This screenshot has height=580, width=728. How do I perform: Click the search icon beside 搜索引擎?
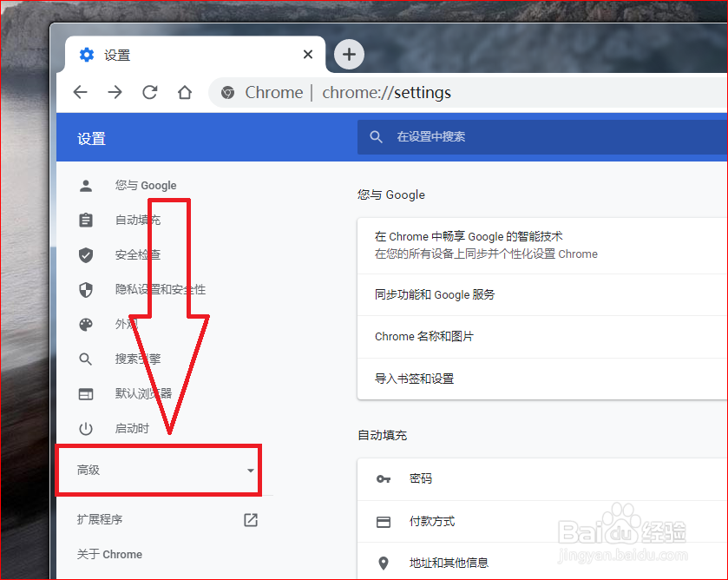click(86, 359)
